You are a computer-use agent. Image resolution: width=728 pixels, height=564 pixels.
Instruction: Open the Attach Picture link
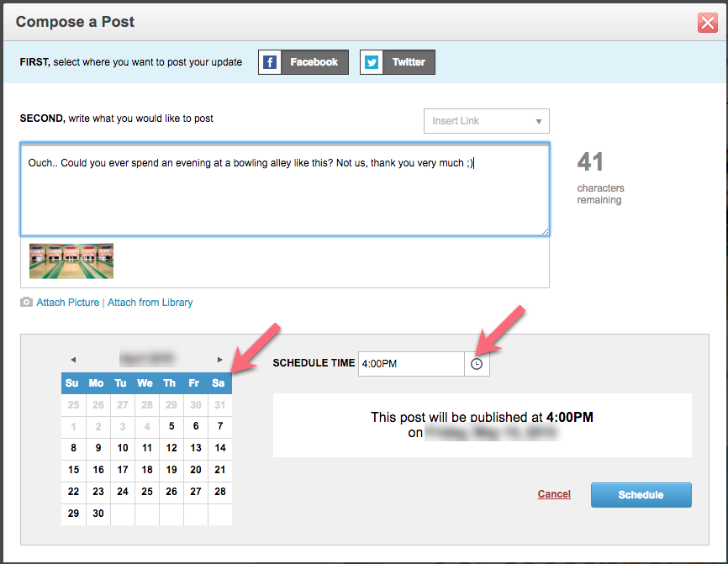tap(68, 303)
